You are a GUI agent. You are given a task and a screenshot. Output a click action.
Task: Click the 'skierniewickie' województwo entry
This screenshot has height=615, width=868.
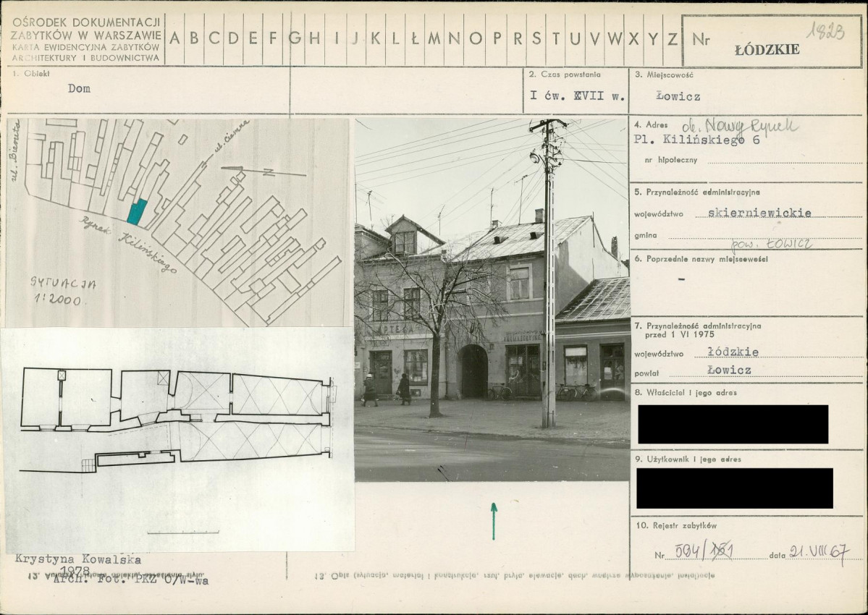[x=749, y=213]
